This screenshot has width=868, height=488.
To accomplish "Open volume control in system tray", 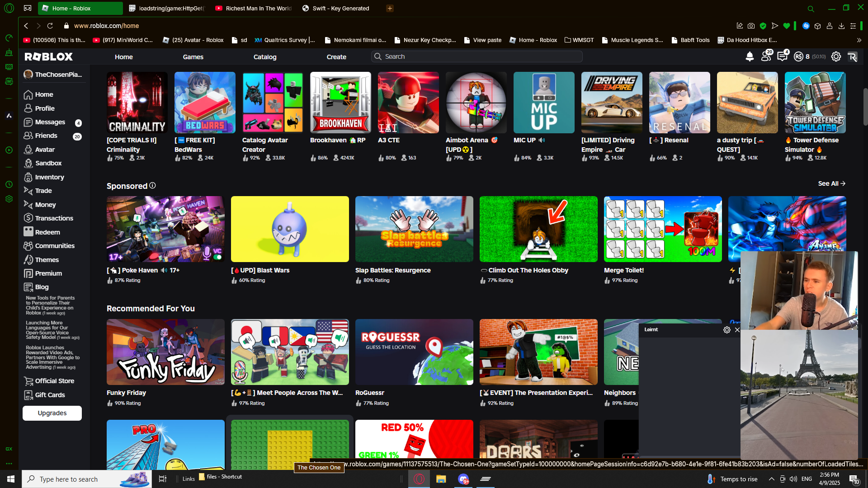I will 793,479.
